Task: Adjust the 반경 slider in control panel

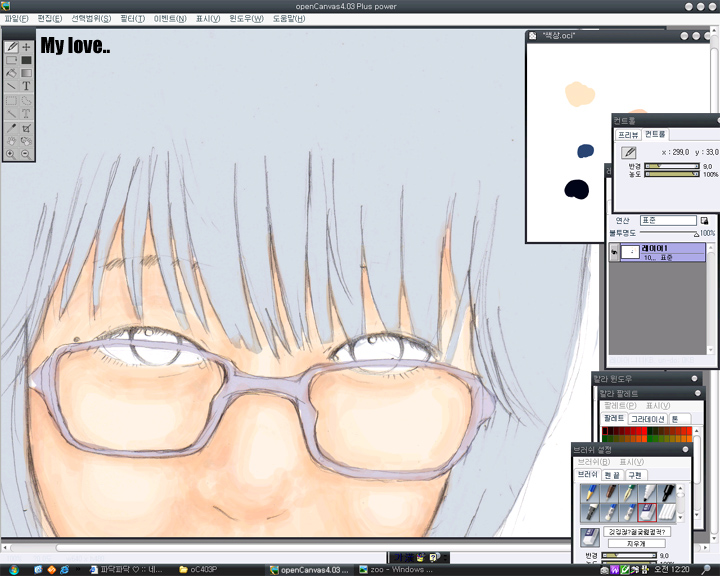Action: tap(672, 166)
